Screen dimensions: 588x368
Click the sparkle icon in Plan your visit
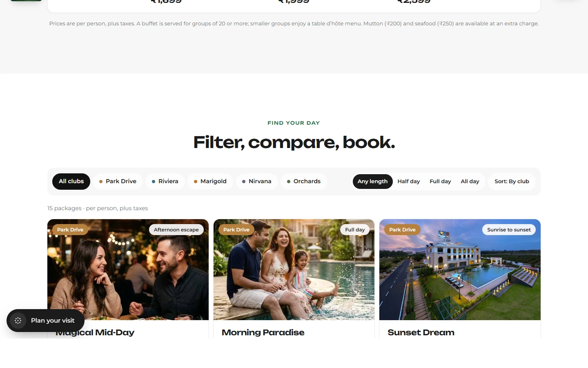coord(18,321)
